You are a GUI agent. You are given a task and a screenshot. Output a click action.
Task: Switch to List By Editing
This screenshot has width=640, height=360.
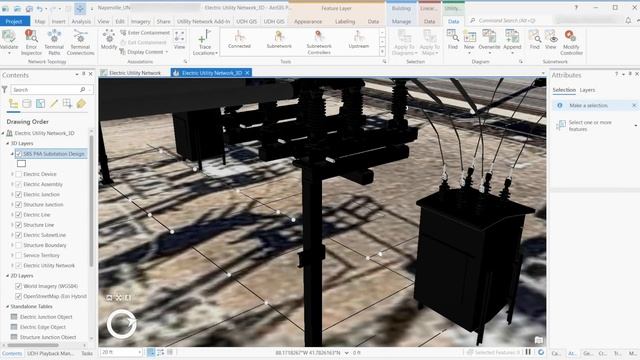point(54,104)
